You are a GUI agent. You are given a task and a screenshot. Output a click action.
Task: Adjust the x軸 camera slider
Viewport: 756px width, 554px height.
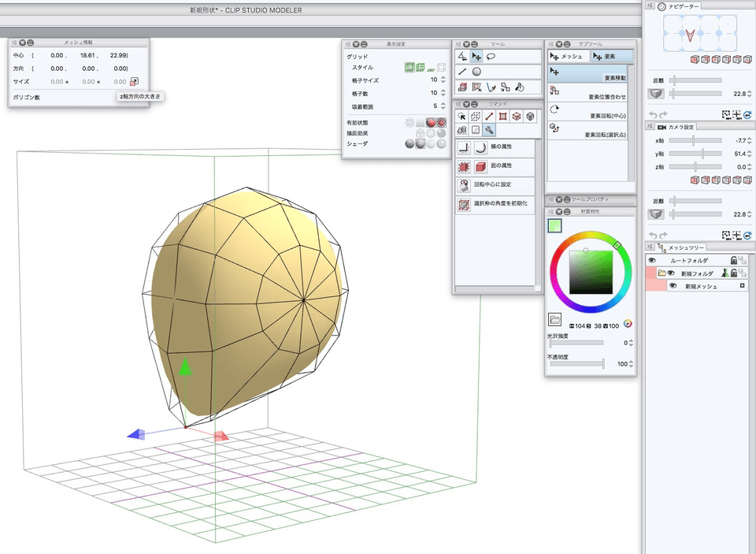(695, 140)
